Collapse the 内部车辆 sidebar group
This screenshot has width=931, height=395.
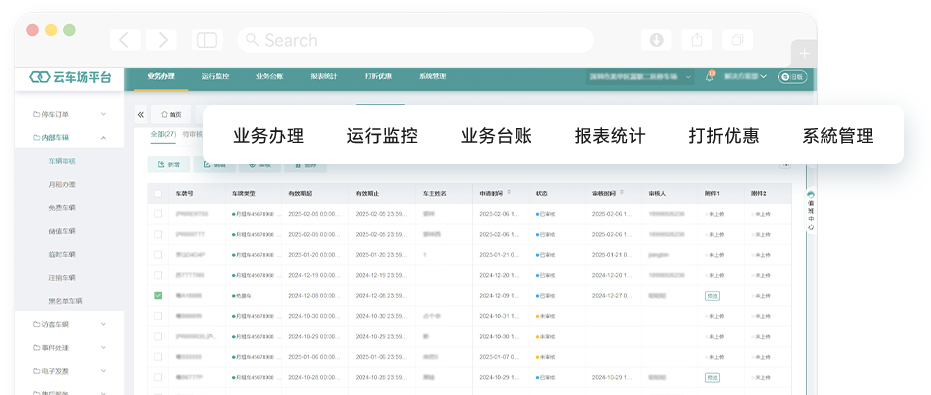[x=69, y=137]
